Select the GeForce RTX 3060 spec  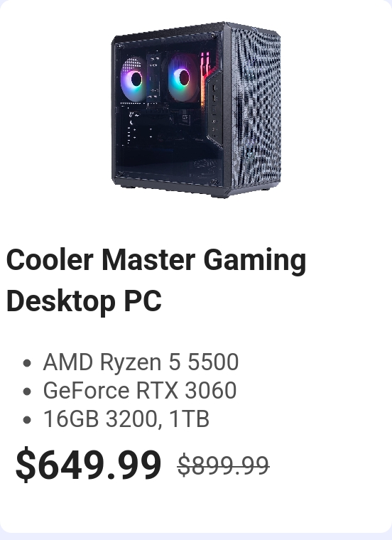point(140,390)
